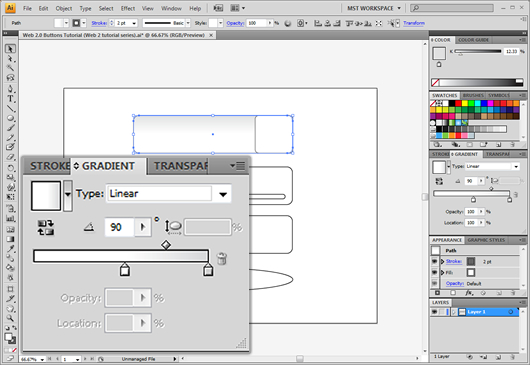Screen dimensions: 530x365
Task: Open the Object menu
Action: point(64,8)
